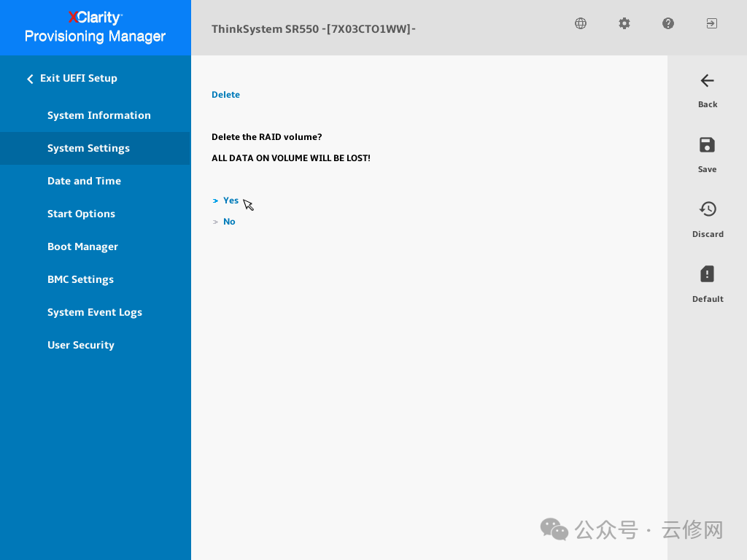Click the Discard history icon
Screen dimensions: 747x560
(708, 209)
